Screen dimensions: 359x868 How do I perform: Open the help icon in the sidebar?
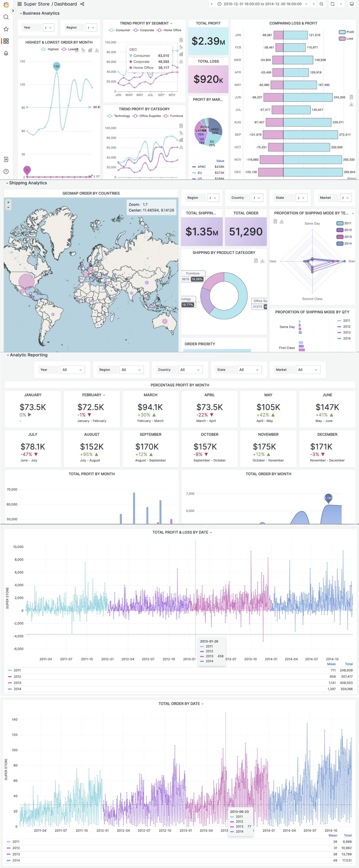pos(6,172)
